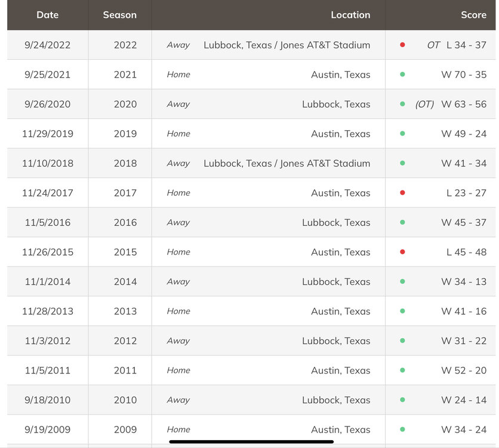The width and height of the screenshot is (499, 448).
Task: Sort by the Season column header
Action: point(119,15)
